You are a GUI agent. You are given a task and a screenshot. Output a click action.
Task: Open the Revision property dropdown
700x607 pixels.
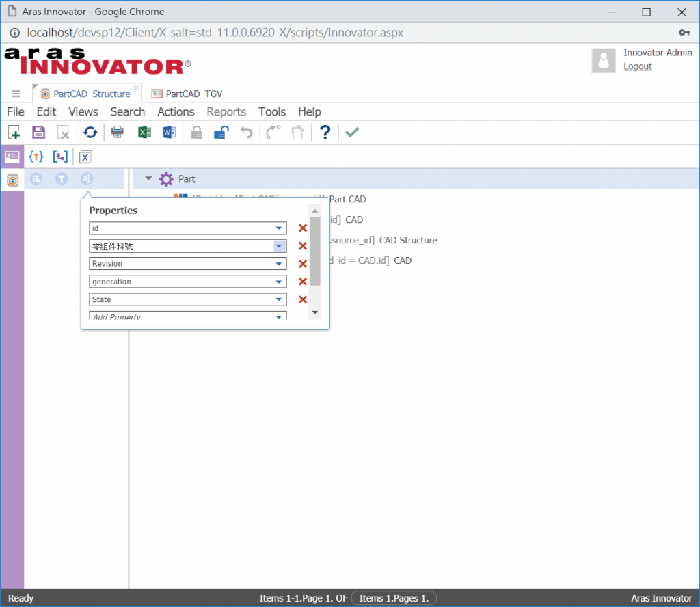click(x=279, y=264)
